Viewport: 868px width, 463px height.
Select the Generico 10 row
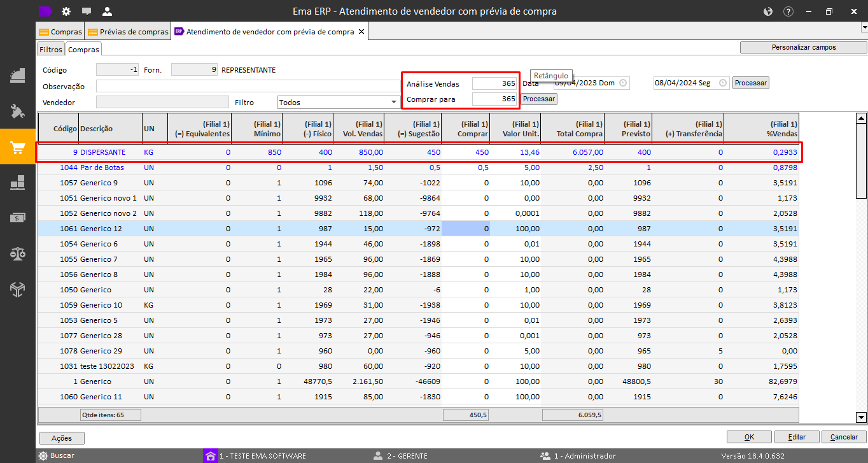tap(419, 305)
